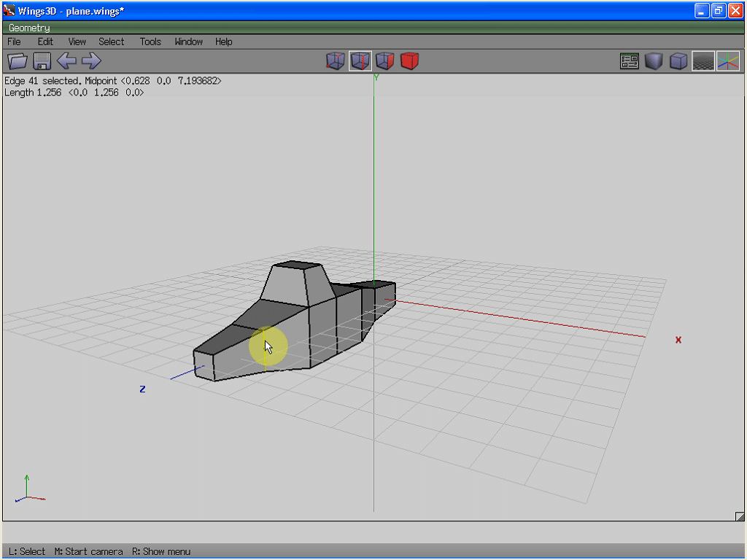Expand the Select menu
747x560 pixels.
(x=112, y=42)
